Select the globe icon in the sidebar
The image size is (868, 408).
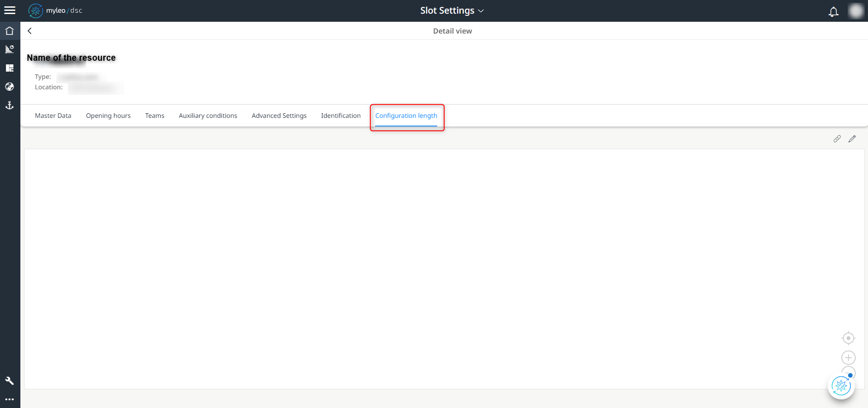click(10, 87)
